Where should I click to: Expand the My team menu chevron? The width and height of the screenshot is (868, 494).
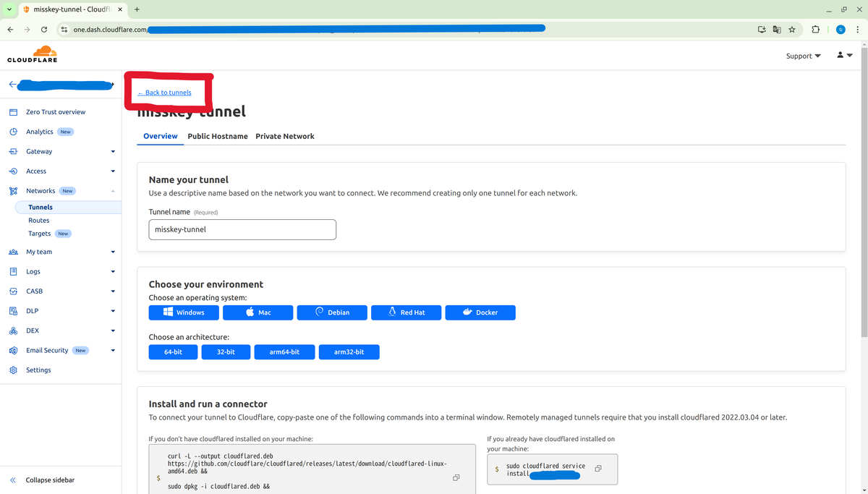point(113,252)
